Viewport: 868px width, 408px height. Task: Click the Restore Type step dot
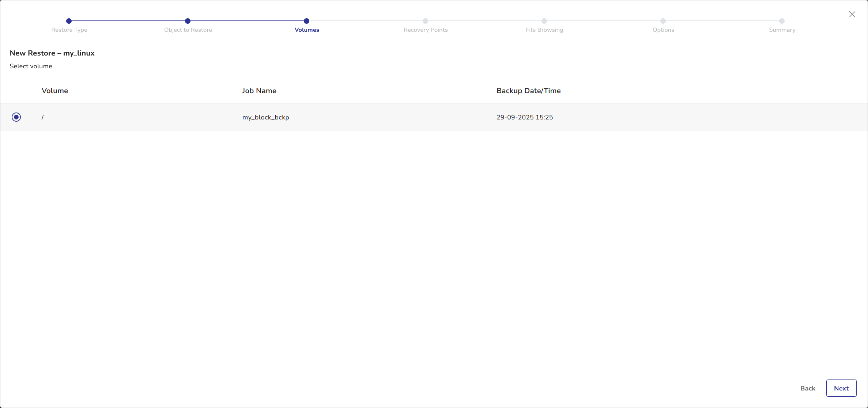[69, 21]
